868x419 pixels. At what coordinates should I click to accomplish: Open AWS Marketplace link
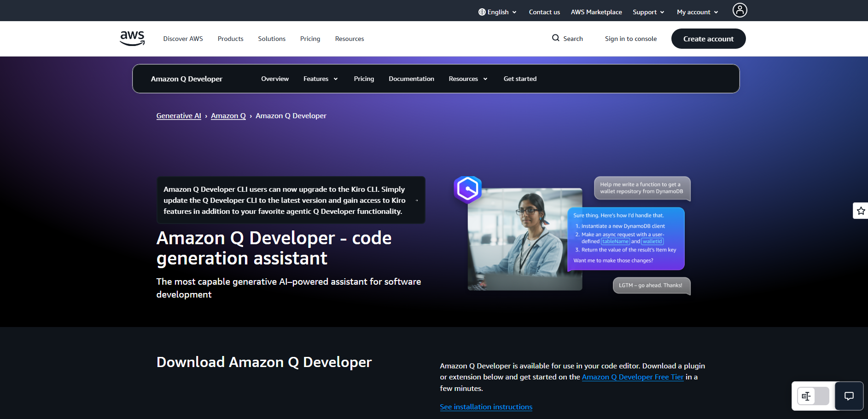(x=596, y=12)
